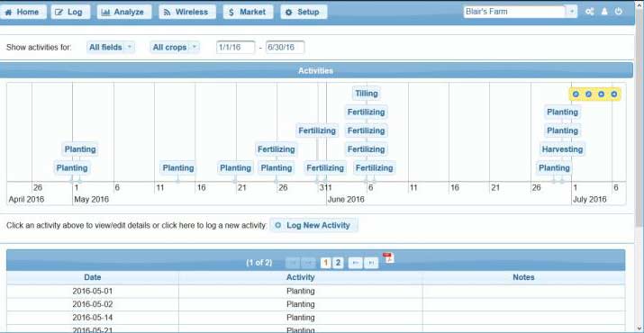
Task: Select the upper Planting label near May 1
Action: pyautogui.click(x=80, y=149)
